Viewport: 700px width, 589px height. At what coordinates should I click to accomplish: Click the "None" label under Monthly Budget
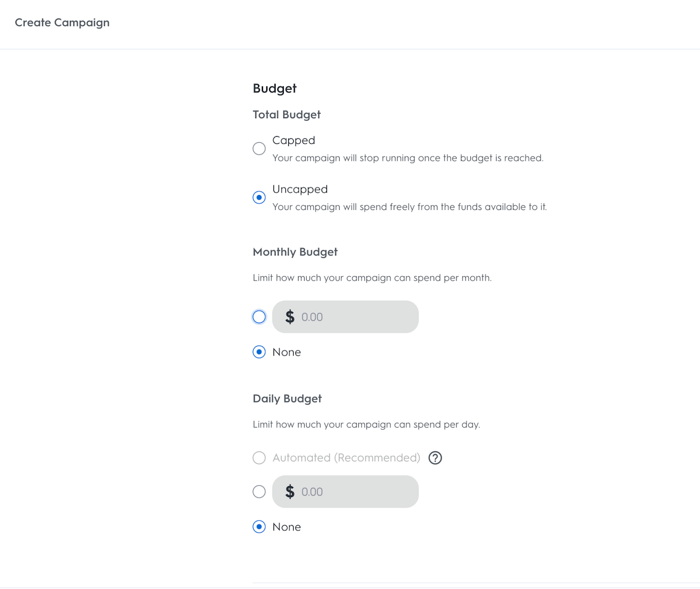click(287, 352)
